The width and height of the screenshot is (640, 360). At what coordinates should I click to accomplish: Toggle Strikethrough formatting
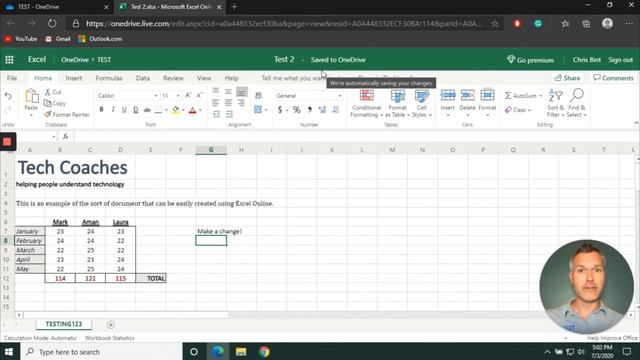pyautogui.click(x=147, y=109)
